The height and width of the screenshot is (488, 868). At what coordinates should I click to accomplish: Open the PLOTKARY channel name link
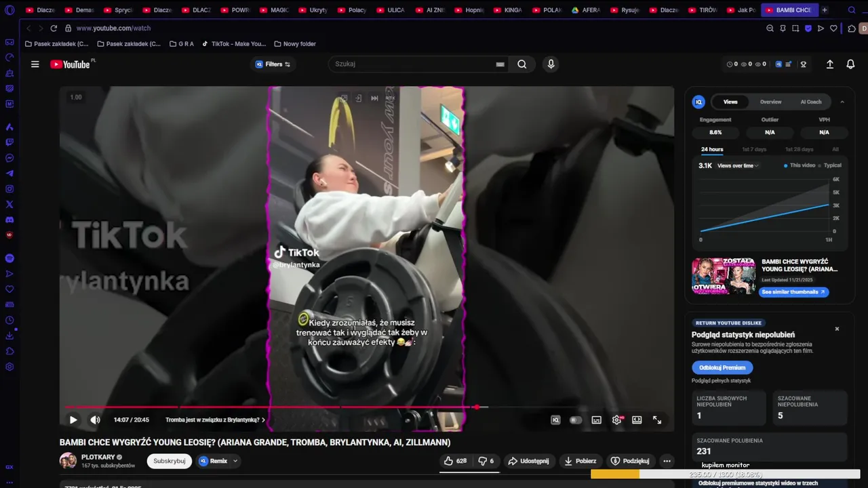[x=98, y=457]
